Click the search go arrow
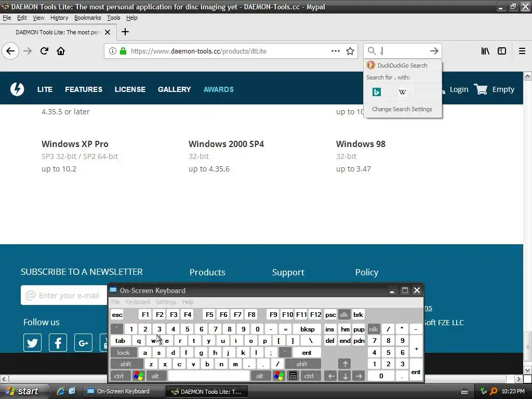 (434, 51)
